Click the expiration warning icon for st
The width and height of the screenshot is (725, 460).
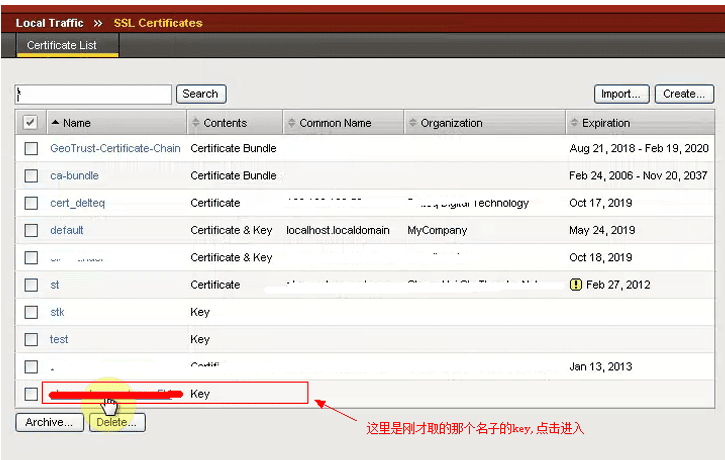575,285
